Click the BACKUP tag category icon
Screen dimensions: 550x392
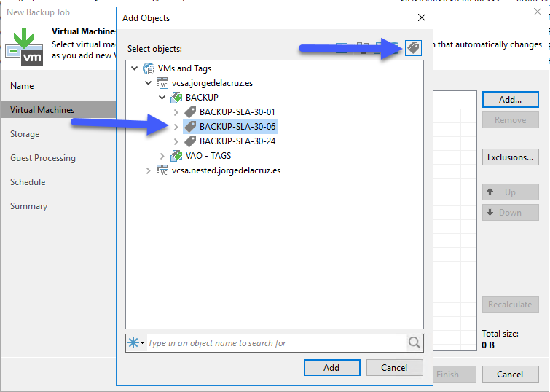tap(176, 98)
